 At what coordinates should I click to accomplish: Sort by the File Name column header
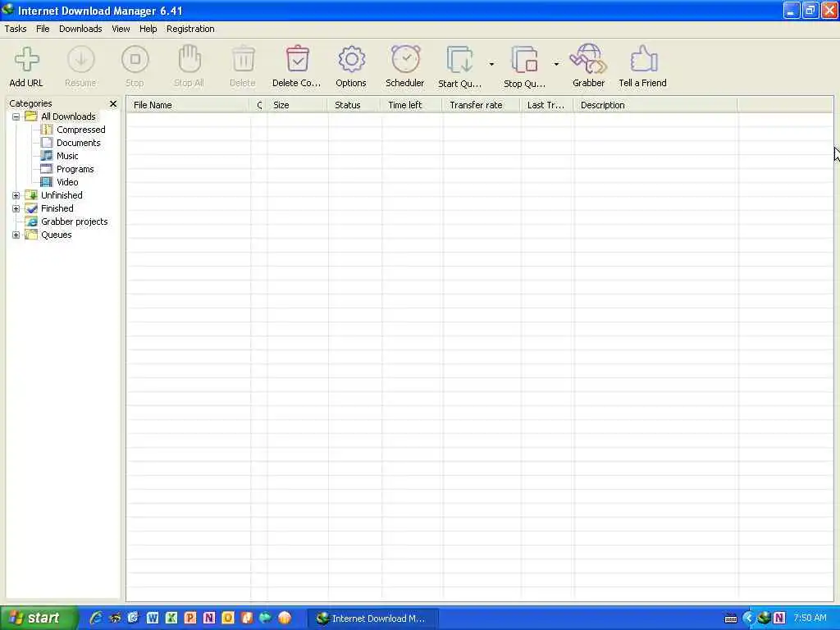coord(189,105)
